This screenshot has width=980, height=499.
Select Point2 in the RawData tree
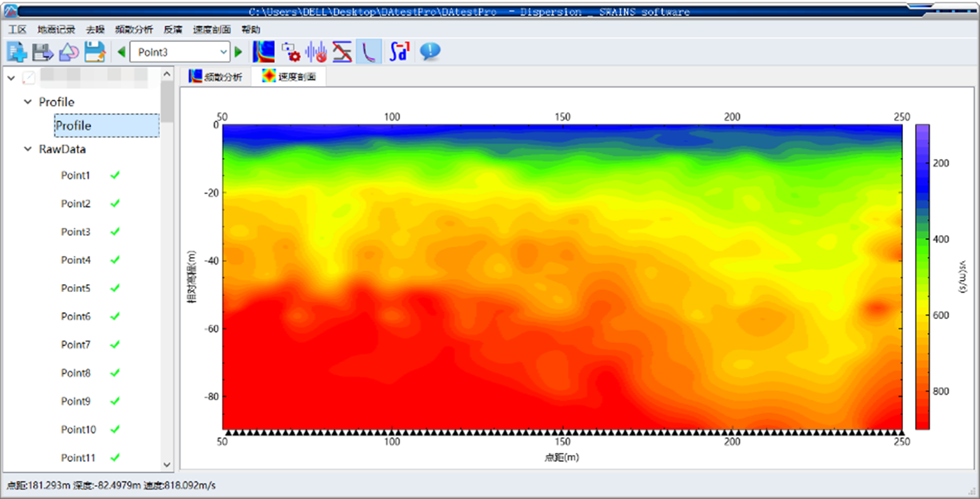tap(76, 204)
